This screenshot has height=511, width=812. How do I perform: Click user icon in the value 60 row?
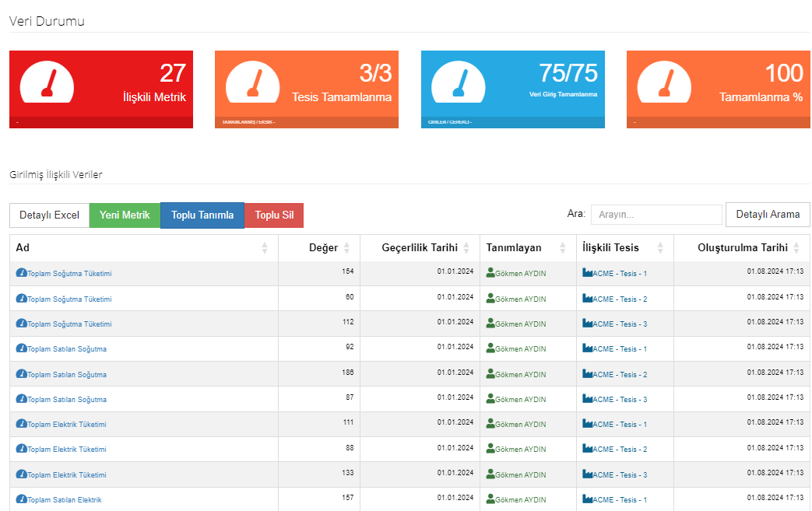(490, 299)
